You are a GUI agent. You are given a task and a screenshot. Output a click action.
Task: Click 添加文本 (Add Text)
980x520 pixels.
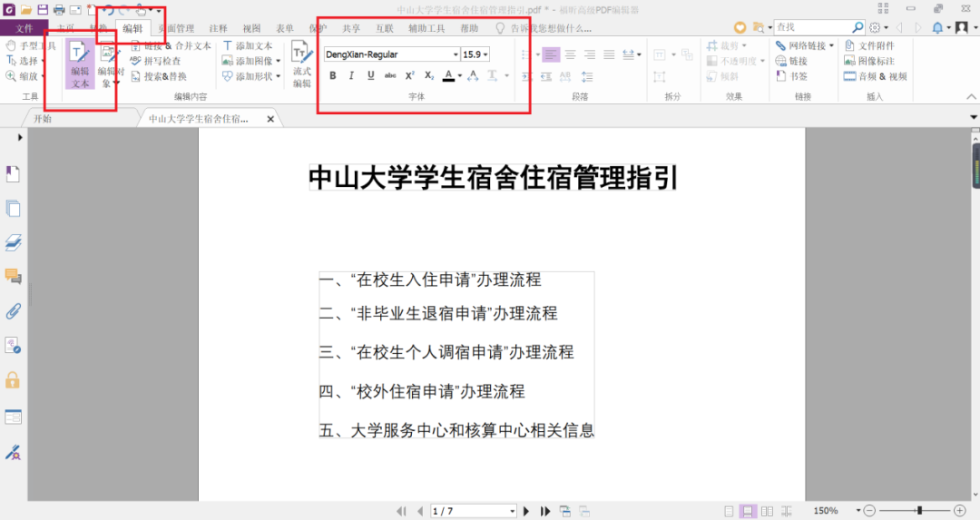click(x=248, y=45)
